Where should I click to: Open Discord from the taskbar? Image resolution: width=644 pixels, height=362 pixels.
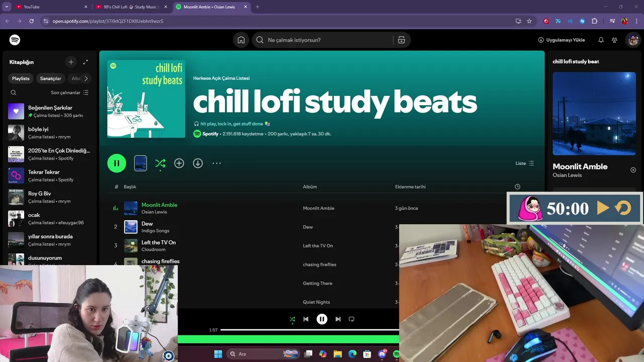[382, 354]
